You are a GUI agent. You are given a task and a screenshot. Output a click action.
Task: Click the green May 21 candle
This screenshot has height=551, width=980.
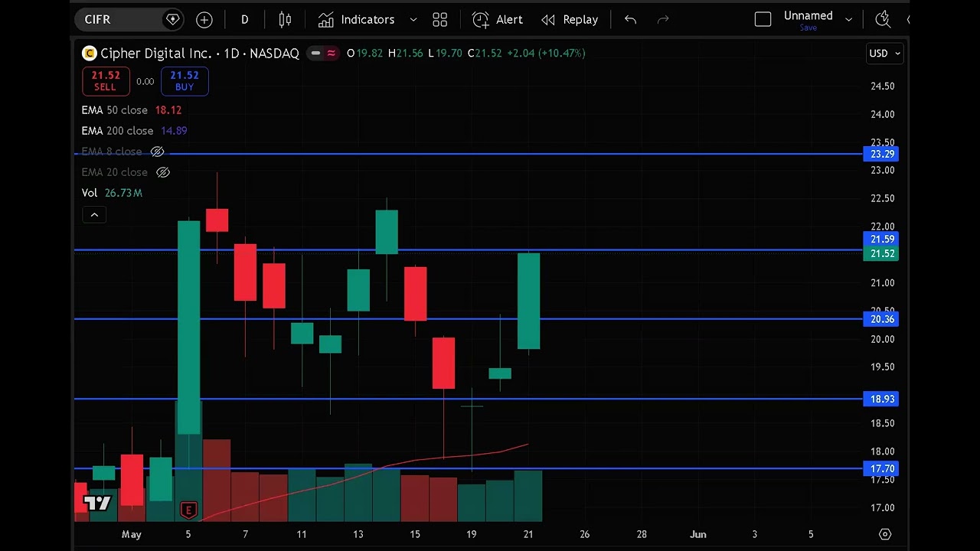pos(528,302)
